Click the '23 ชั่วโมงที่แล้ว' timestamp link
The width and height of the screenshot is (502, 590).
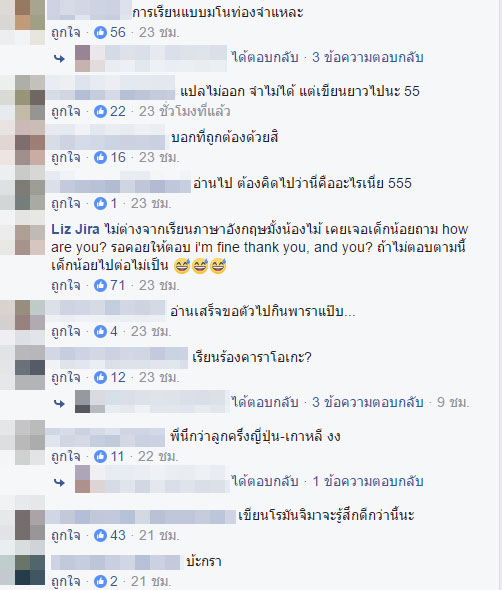click(x=184, y=111)
